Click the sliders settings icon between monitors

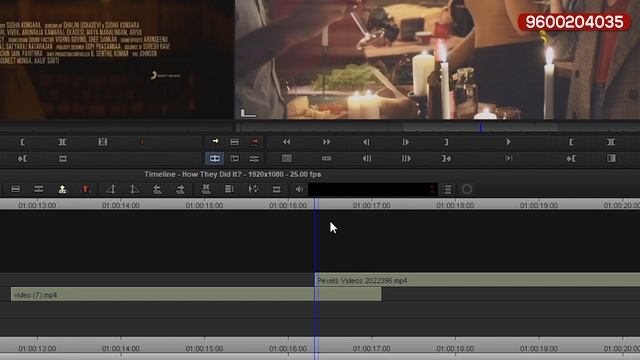(x=254, y=158)
